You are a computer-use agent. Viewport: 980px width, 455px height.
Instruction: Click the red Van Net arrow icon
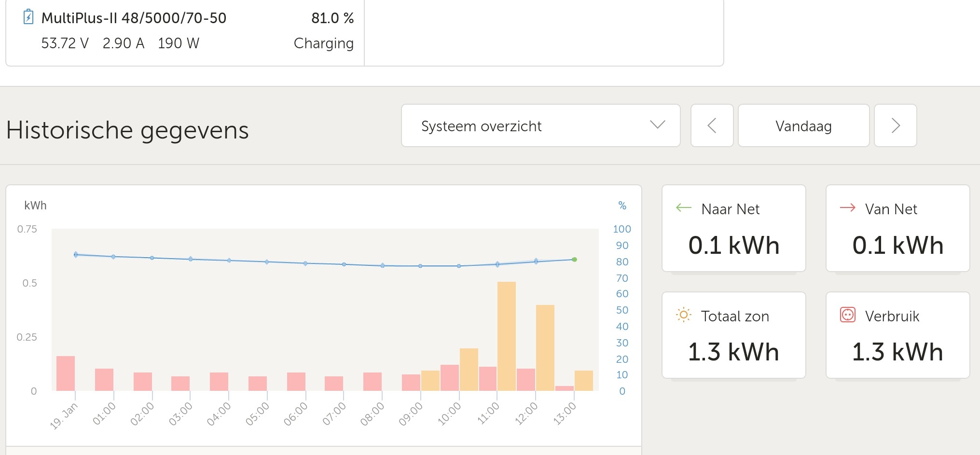[847, 208]
